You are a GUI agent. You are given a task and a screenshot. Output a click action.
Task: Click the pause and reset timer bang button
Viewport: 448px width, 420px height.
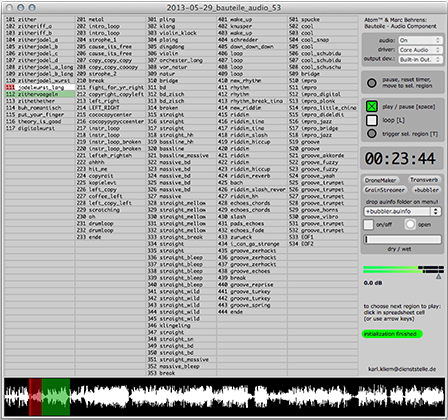(372, 83)
